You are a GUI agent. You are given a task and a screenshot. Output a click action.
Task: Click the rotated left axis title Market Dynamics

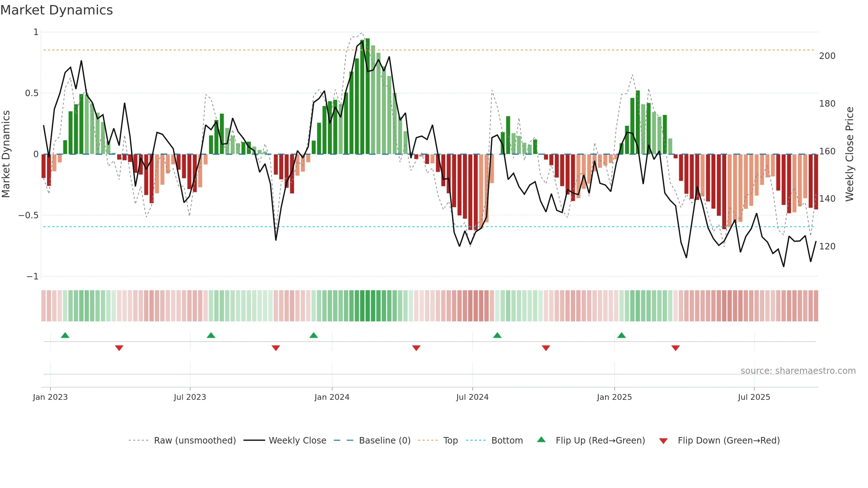point(6,154)
